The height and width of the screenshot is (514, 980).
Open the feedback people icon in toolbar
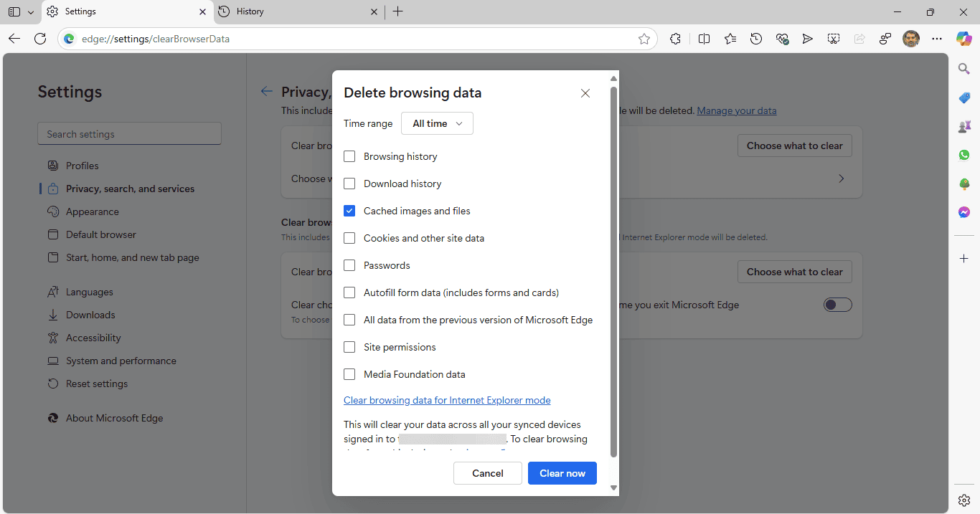click(x=885, y=39)
